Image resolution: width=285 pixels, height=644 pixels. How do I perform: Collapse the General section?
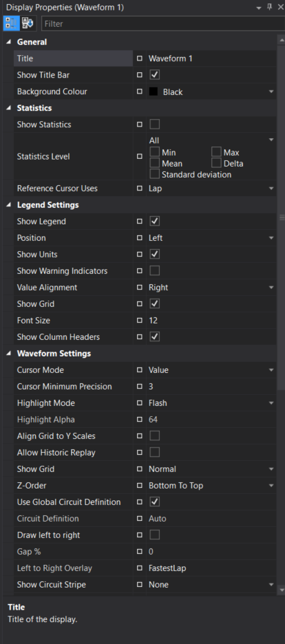(9, 42)
